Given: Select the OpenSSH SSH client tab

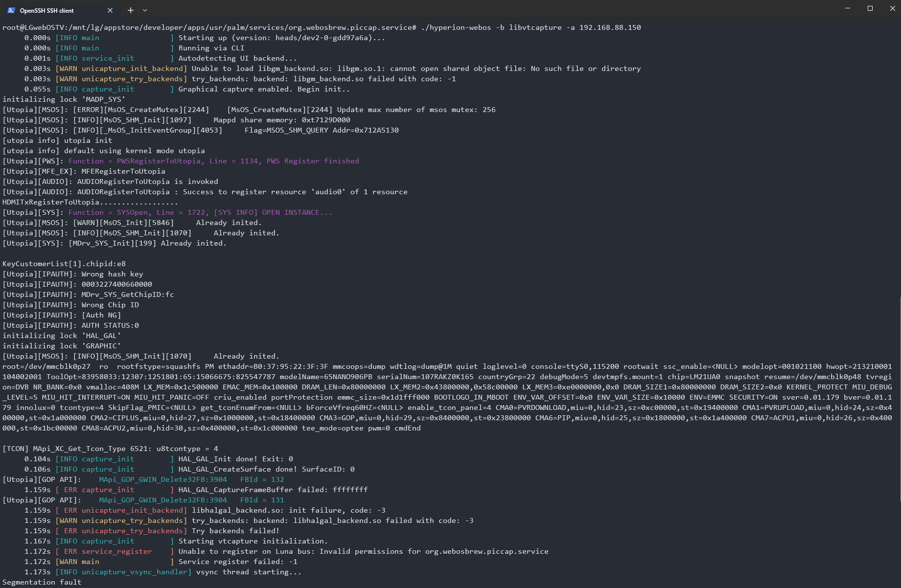Looking at the screenshot, I should point(54,10).
